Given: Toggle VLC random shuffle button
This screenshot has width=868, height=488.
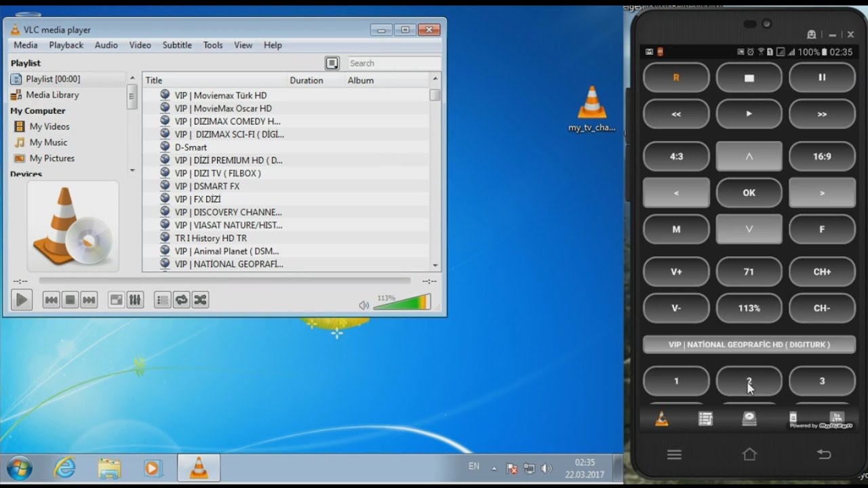Looking at the screenshot, I should tap(200, 300).
